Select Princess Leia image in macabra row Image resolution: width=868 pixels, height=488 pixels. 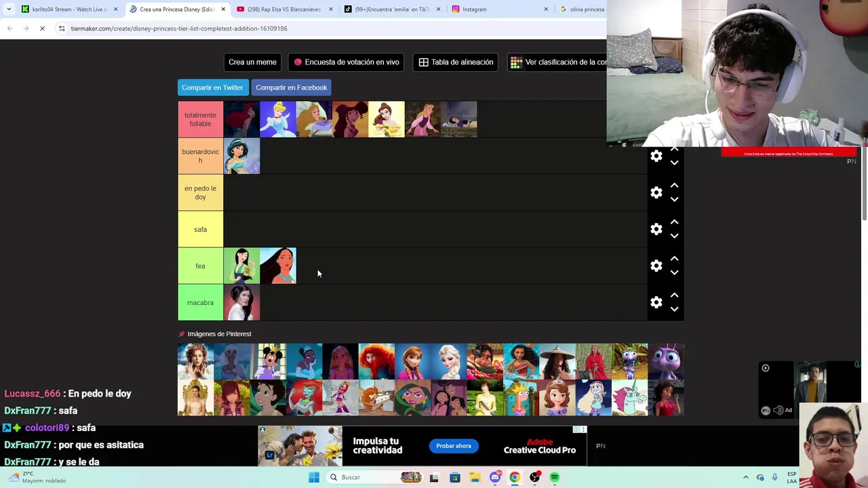click(x=241, y=302)
